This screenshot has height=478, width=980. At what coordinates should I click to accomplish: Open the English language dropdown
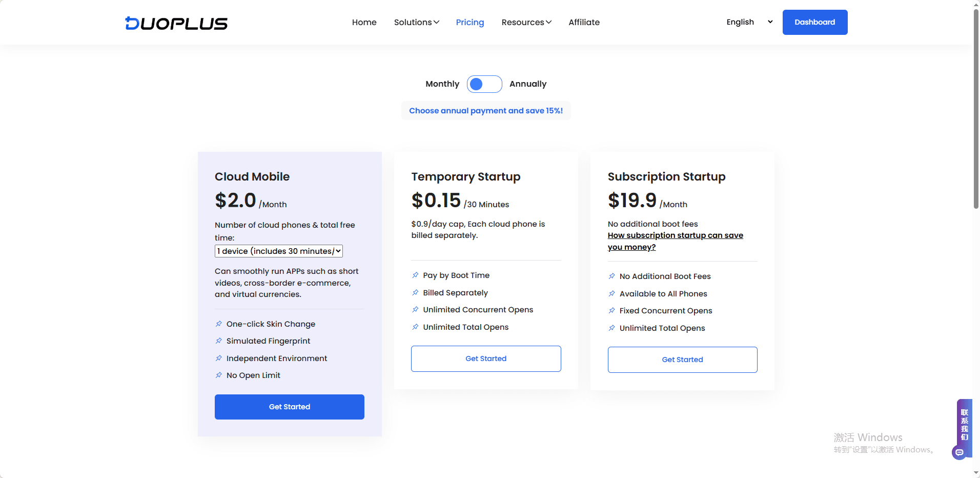(x=749, y=22)
